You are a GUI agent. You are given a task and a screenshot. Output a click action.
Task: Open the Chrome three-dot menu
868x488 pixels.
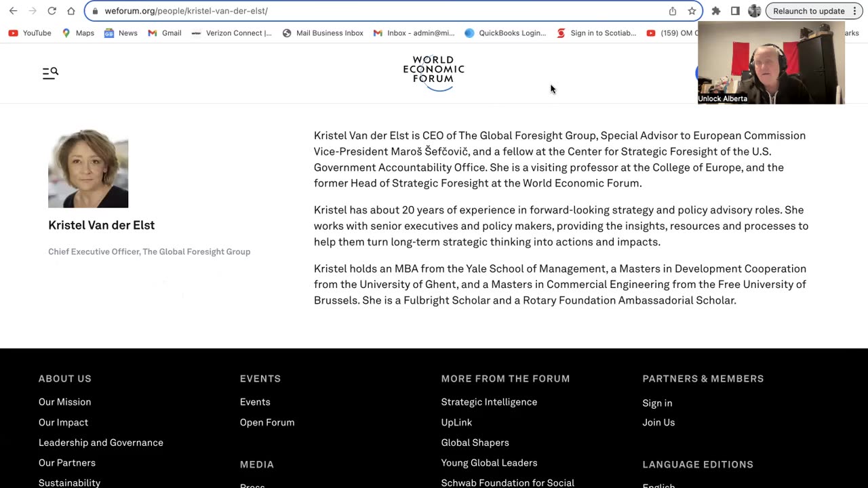point(854,11)
